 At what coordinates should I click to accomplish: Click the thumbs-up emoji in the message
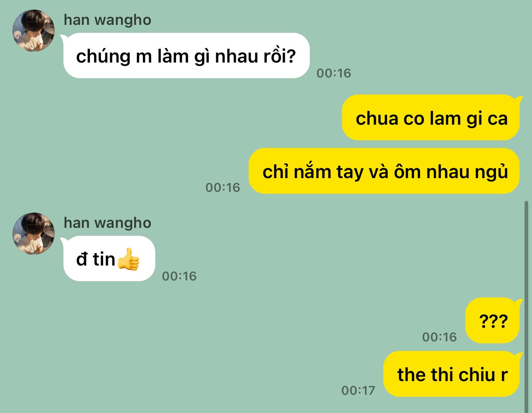tap(128, 259)
